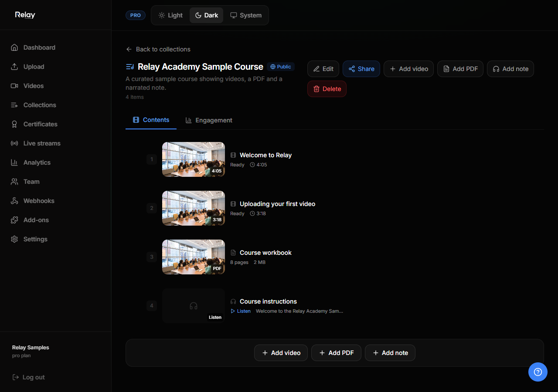Screen dimensions: 558x392
Task: Click Add note in bottom bar
Action: coord(390,353)
